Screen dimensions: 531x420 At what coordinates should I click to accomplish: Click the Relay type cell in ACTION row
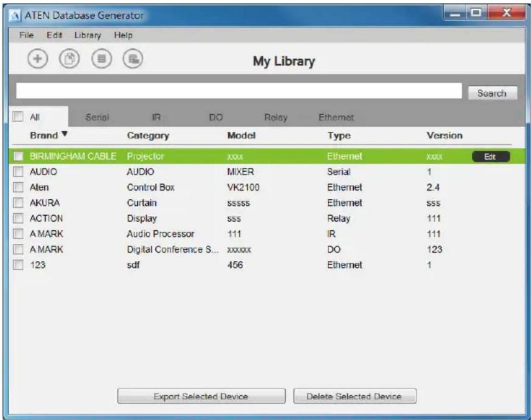pyautogui.click(x=339, y=218)
